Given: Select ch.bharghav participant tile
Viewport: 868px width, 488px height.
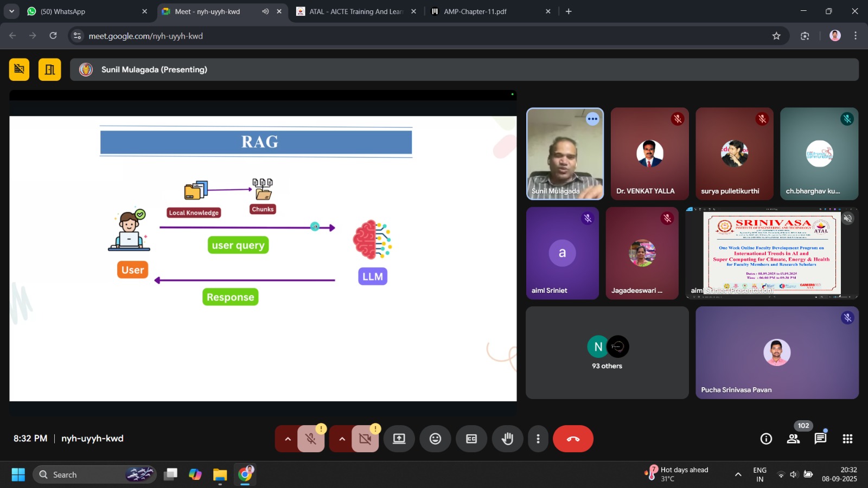Looking at the screenshot, I should pos(819,154).
